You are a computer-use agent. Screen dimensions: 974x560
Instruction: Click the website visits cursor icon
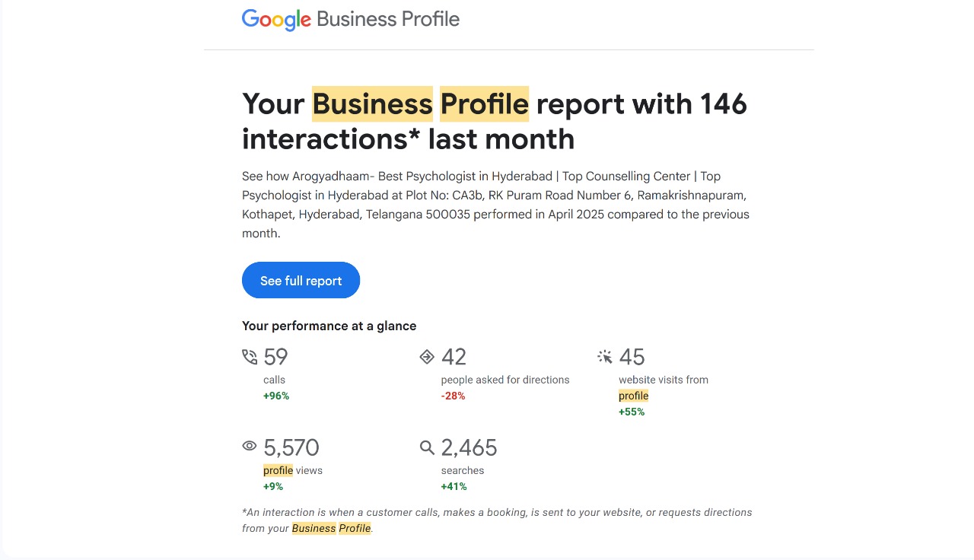[605, 357]
